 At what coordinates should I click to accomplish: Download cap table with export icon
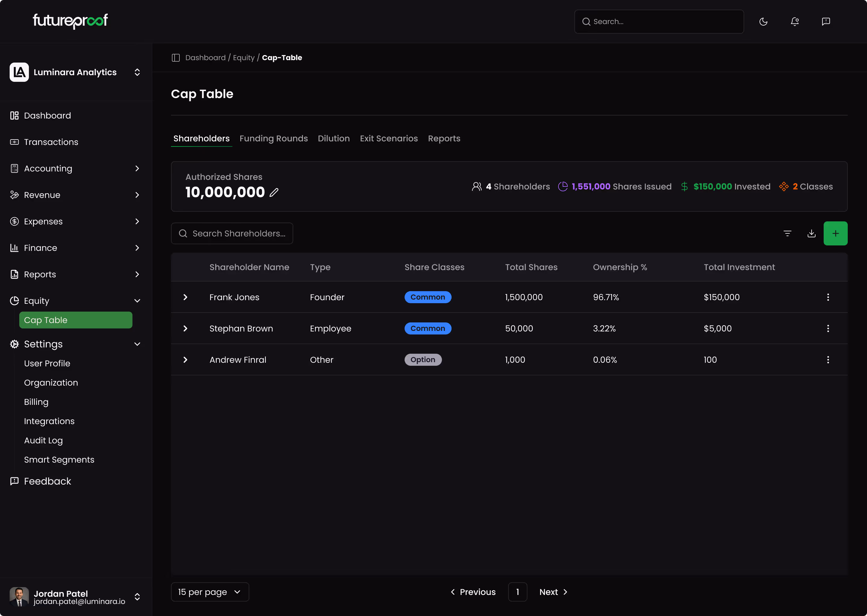click(x=811, y=233)
